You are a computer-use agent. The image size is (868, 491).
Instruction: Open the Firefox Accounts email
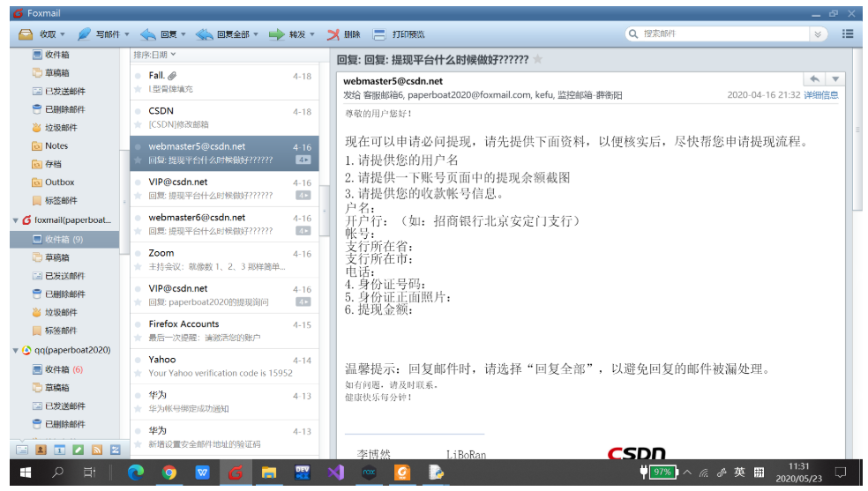pos(224,331)
